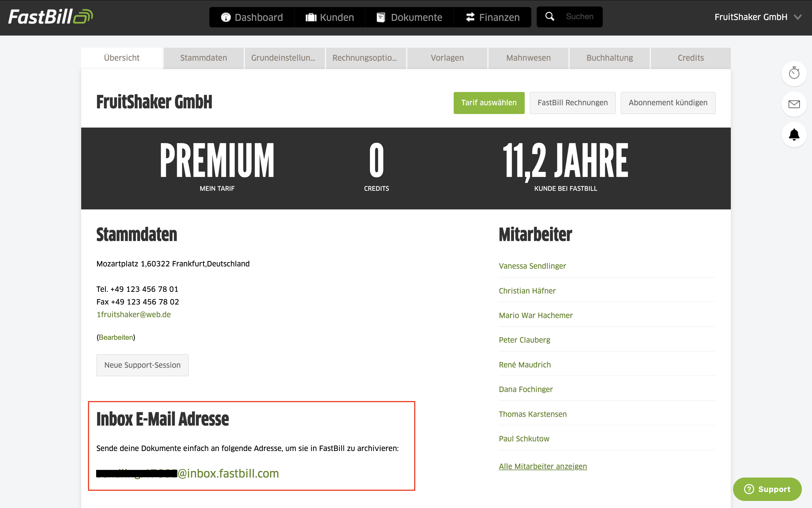Click the Fax +49 123 456 78 02 line
The image size is (812, 508).
coord(138,302)
